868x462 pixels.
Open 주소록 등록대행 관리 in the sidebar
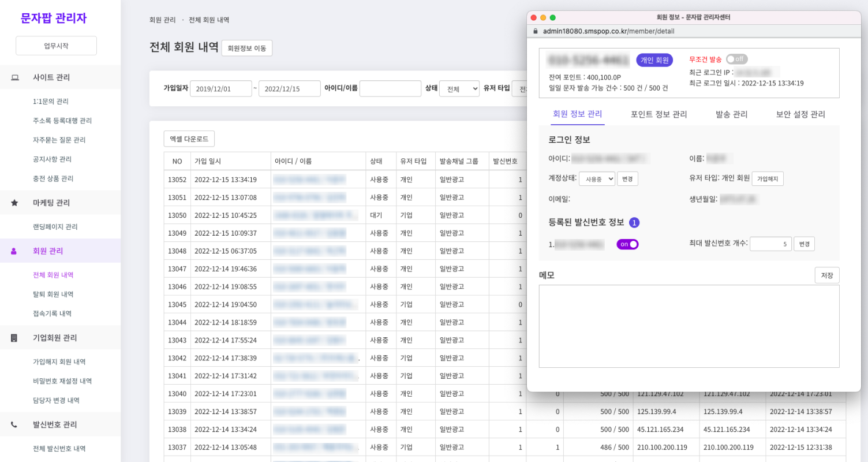(62, 121)
